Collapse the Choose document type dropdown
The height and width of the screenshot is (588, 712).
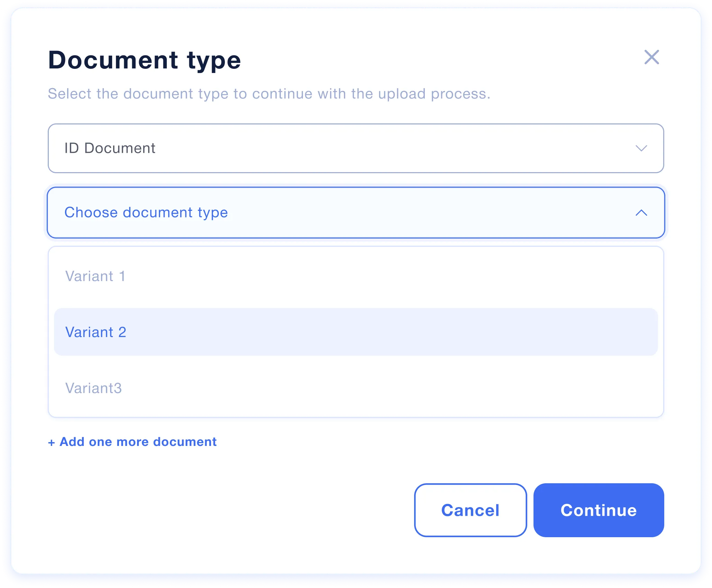(356, 213)
